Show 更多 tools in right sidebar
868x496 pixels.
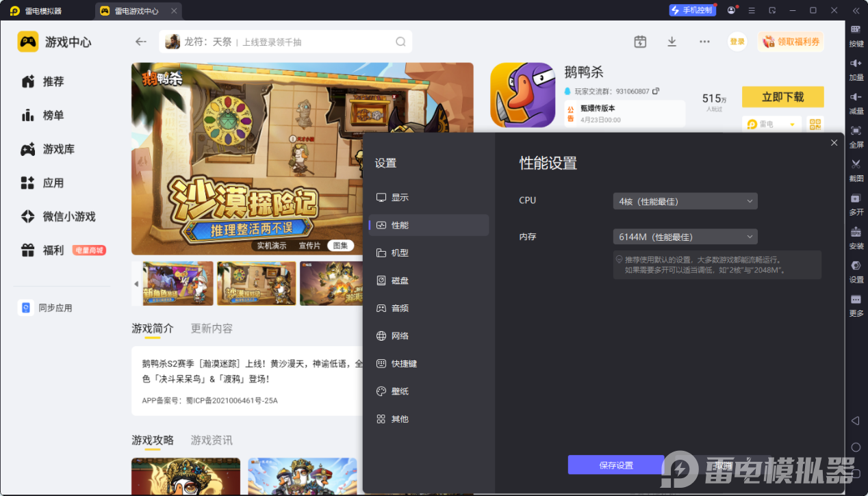pyautogui.click(x=856, y=305)
